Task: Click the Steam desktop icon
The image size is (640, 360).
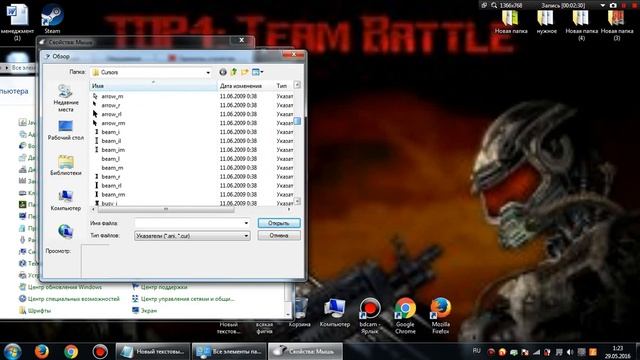Action: pos(52,18)
